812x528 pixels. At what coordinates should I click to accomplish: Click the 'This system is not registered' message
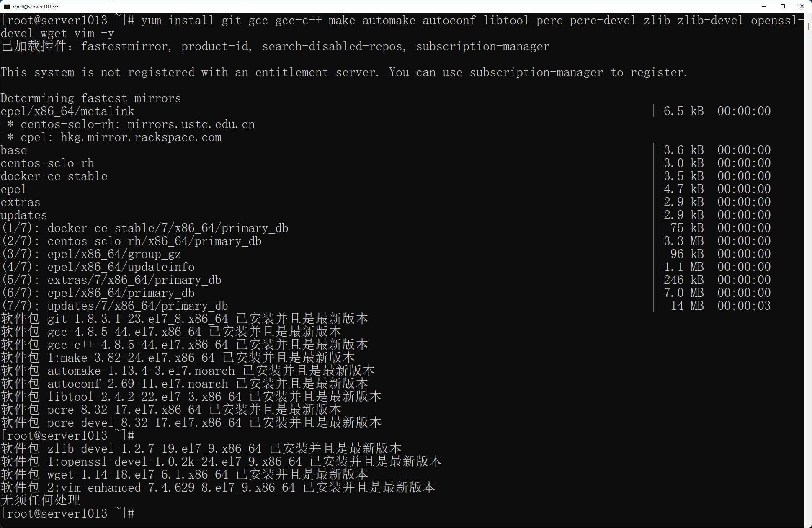[x=344, y=72]
